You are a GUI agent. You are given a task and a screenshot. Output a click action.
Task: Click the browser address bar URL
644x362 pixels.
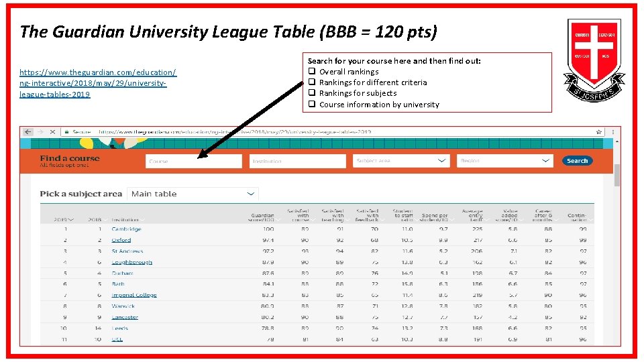[x=235, y=132]
